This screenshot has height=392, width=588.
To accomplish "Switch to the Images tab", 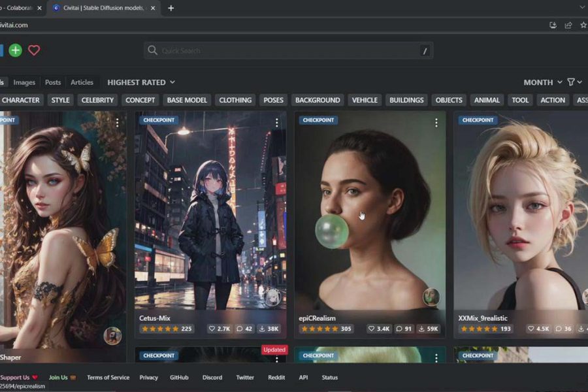I will coord(24,82).
